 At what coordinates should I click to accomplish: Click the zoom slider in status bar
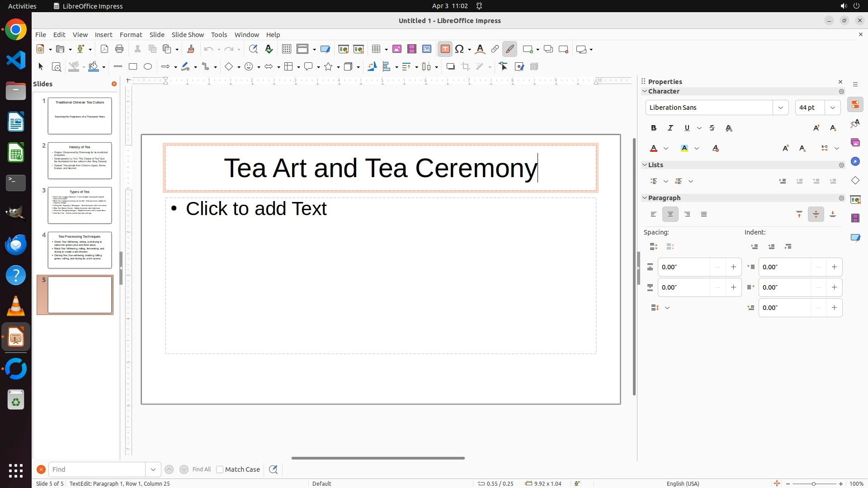[814, 484]
